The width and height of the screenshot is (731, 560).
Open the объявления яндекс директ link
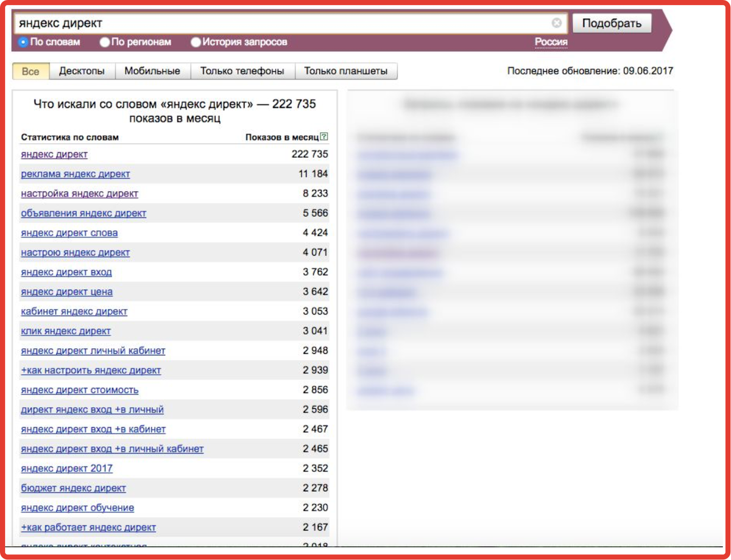pyautogui.click(x=83, y=213)
